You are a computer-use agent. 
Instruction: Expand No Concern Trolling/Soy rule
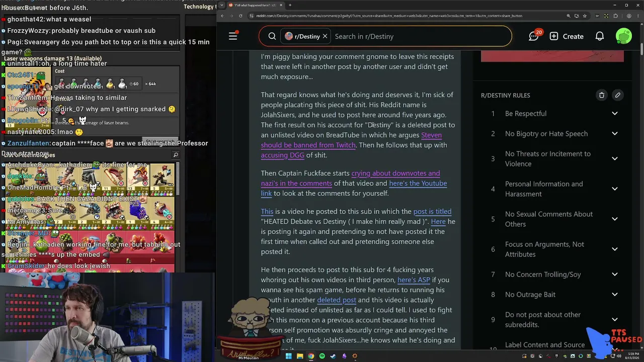point(614,275)
